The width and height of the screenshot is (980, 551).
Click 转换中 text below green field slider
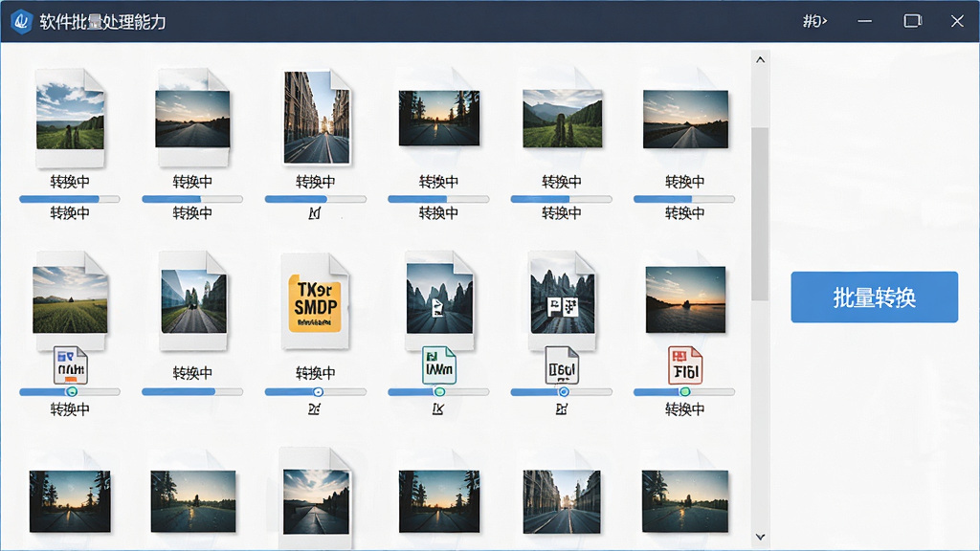tap(70, 409)
